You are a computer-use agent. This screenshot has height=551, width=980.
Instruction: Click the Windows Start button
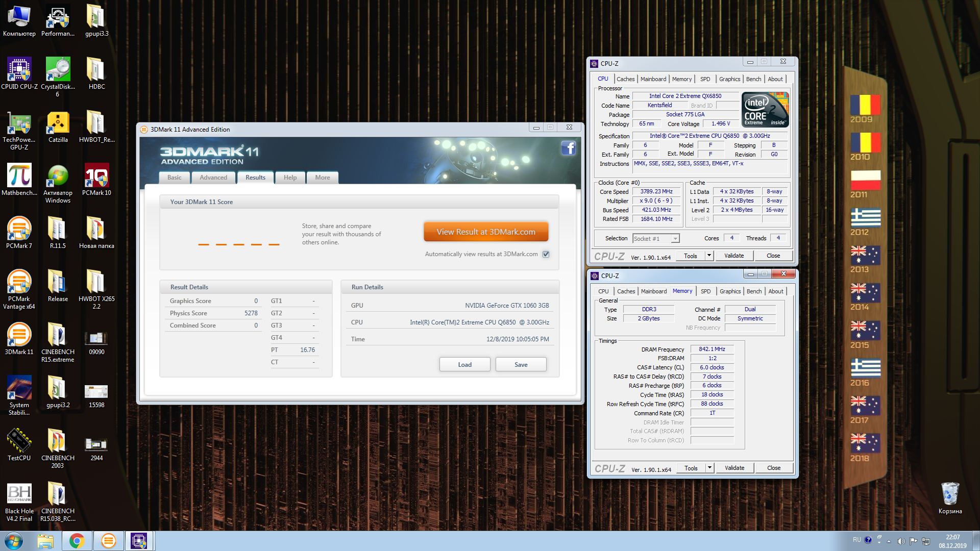click(x=14, y=541)
